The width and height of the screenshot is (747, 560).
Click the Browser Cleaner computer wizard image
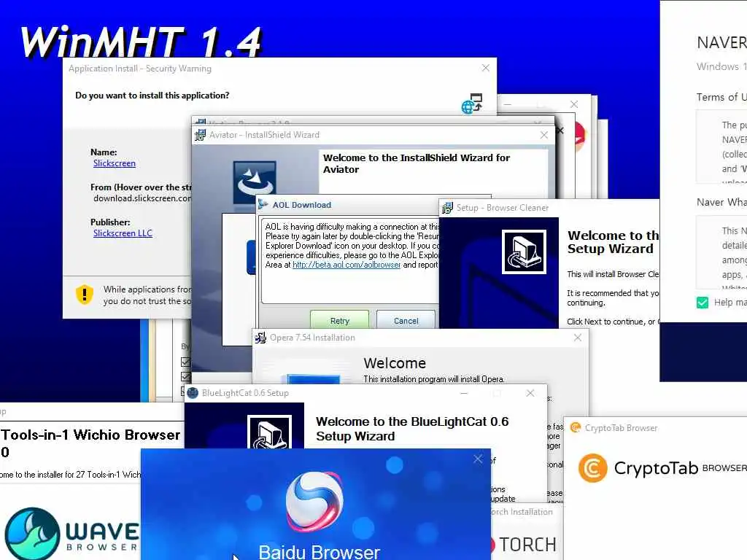click(x=524, y=252)
